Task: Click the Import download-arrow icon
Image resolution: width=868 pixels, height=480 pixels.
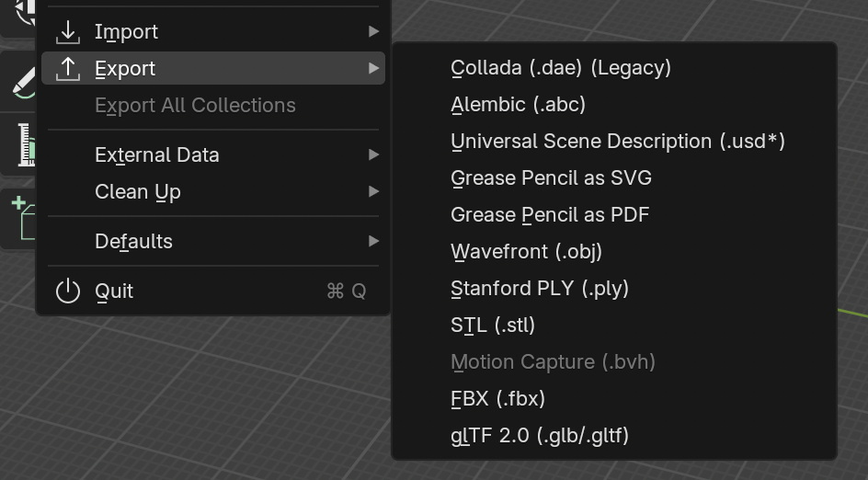Action: coord(68,32)
